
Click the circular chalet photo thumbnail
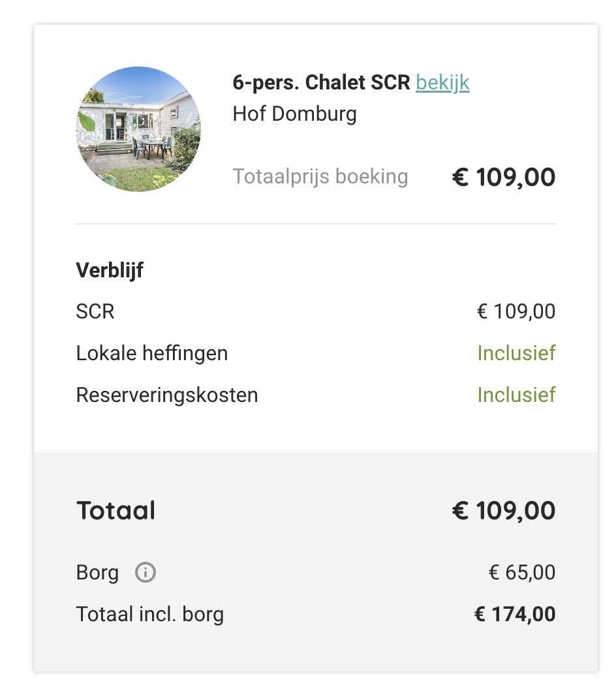[139, 129]
